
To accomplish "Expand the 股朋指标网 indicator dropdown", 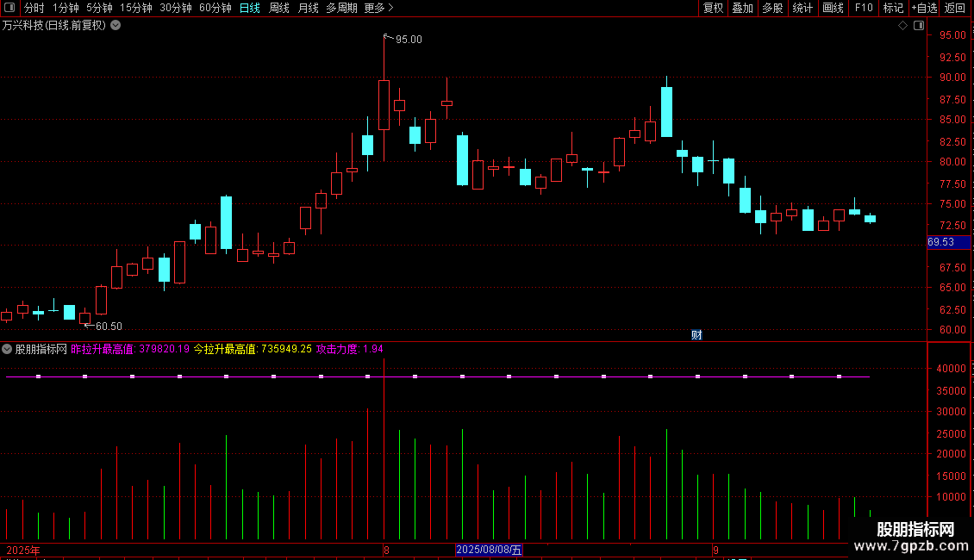I will coord(7,349).
